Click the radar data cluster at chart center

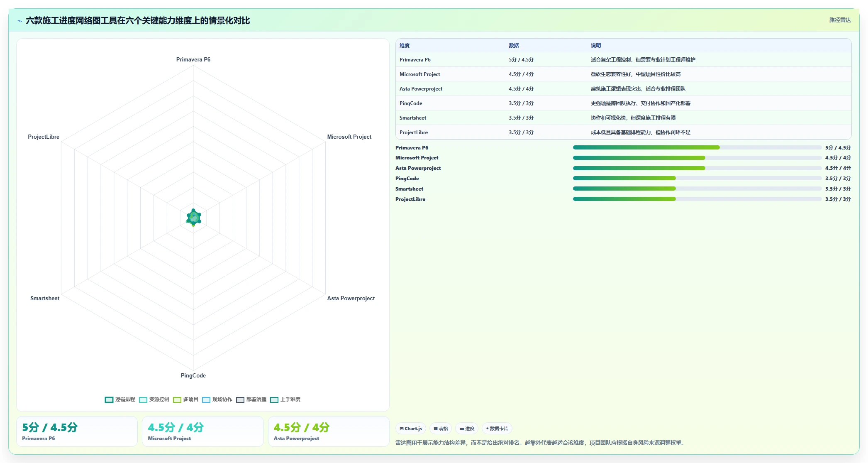click(193, 218)
